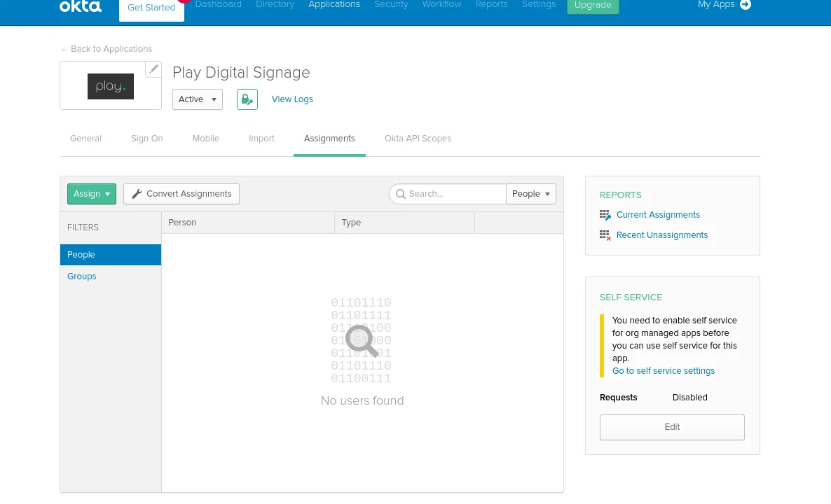Click the self service Edit button
Viewport: 831px width, 504px height.
(x=672, y=427)
